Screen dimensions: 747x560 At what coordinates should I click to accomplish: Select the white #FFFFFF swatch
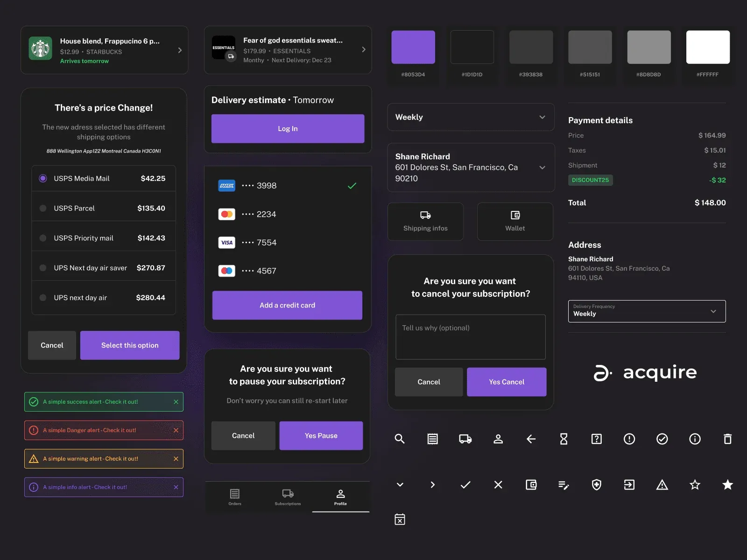click(708, 47)
